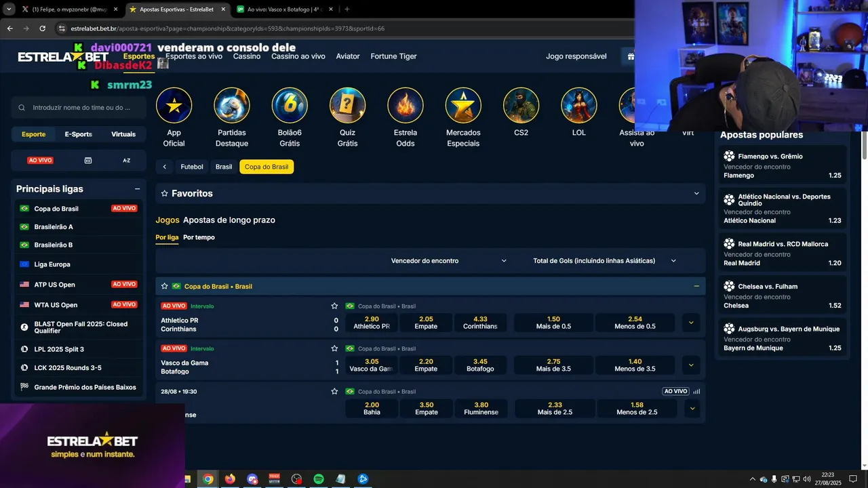Bet on Fluminense at 3.80
Viewport: 868px width, 488px height.
[x=481, y=408]
